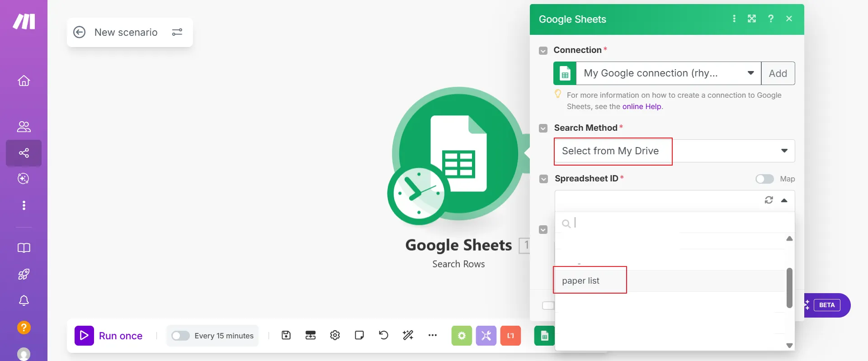Open the sidebar three-dot More menu
The width and height of the screenshot is (868, 361).
coord(24,205)
